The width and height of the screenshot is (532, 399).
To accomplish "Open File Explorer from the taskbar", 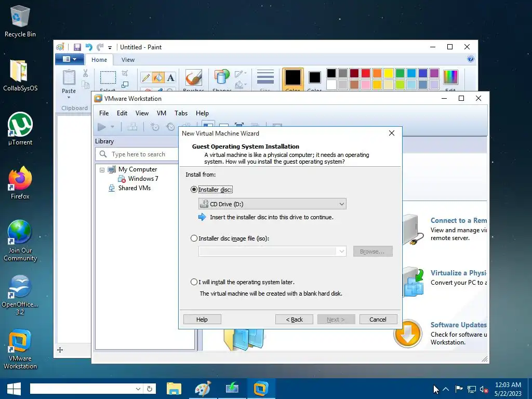I will (174, 389).
